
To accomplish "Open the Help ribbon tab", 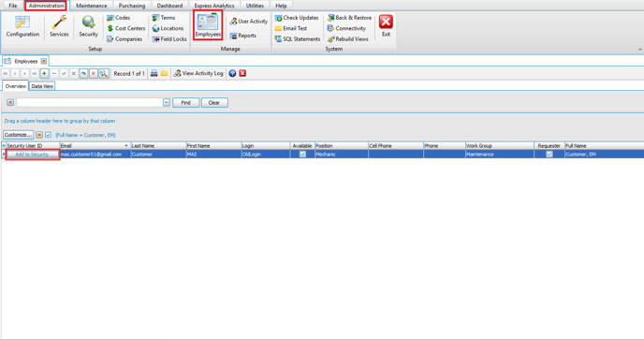I will [x=281, y=6].
